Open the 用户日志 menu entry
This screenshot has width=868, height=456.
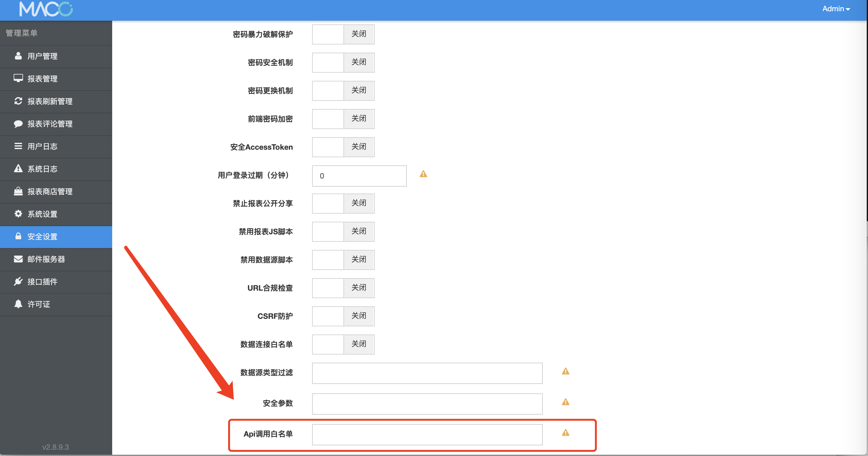click(42, 146)
